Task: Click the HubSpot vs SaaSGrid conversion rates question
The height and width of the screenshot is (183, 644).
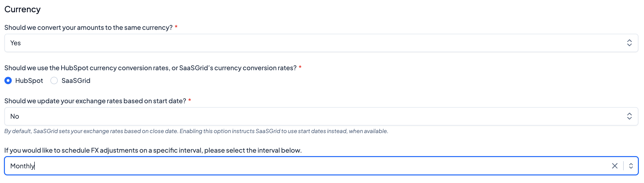Action: click(x=150, y=68)
